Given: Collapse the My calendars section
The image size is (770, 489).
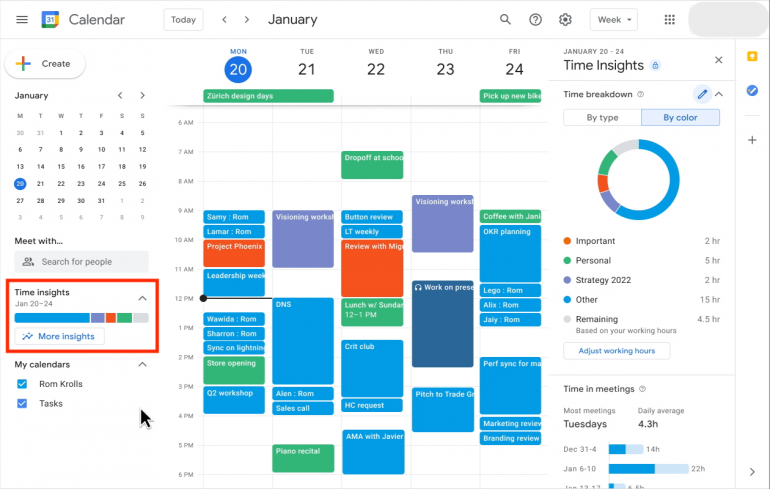Looking at the screenshot, I should (x=142, y=364).
